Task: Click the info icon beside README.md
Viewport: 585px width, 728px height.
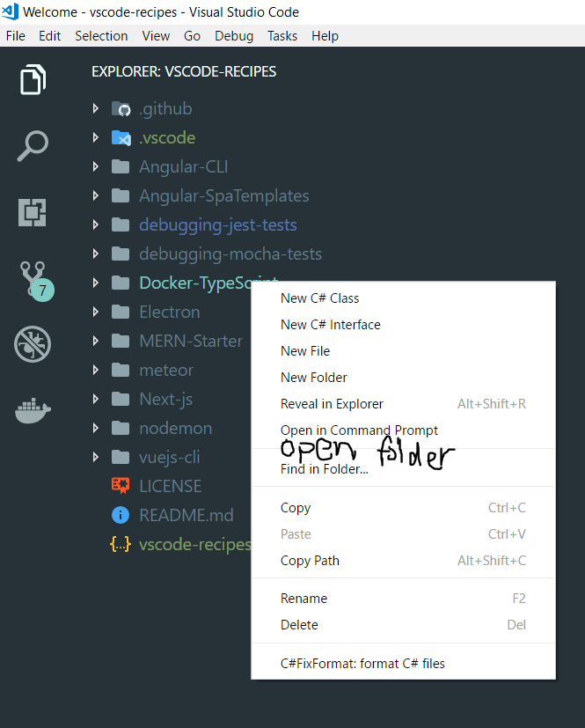Action: tap(121, 515)
